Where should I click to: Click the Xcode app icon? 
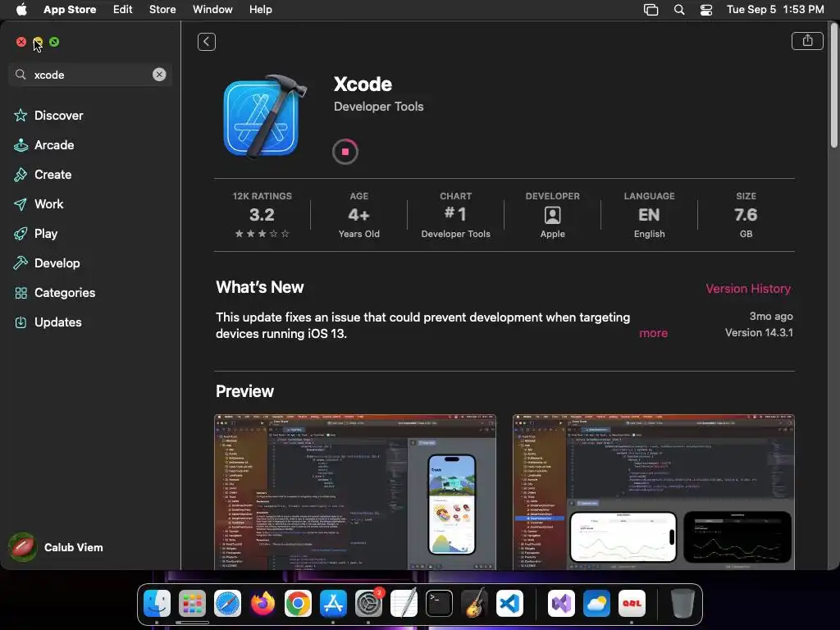tap(265, 116)
